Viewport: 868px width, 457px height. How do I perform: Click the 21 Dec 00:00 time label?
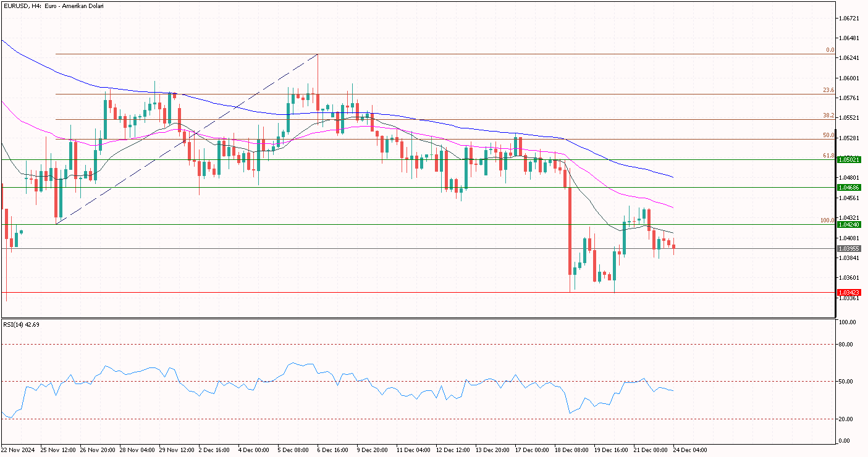pos(651,450)
